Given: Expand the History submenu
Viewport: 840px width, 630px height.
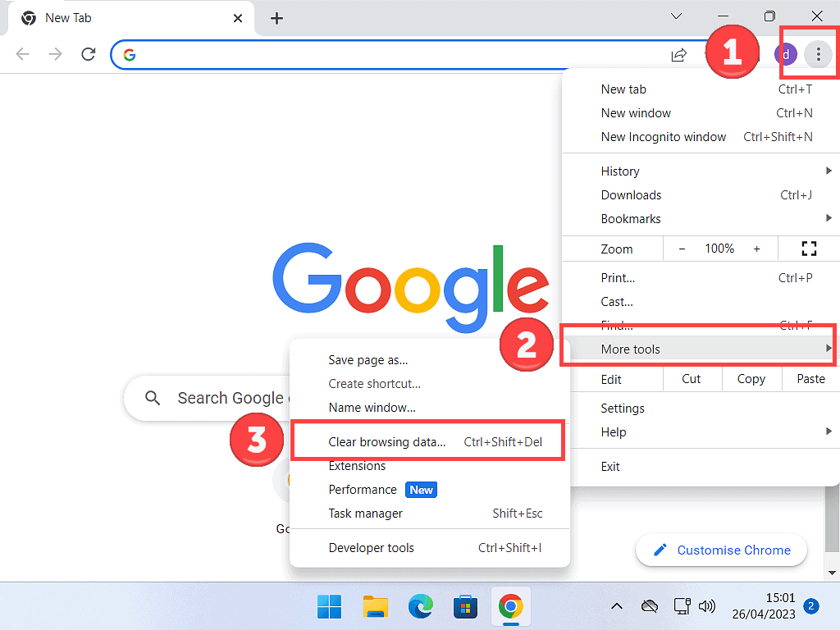Looking at the screenshot, I should tap(620, 171).
